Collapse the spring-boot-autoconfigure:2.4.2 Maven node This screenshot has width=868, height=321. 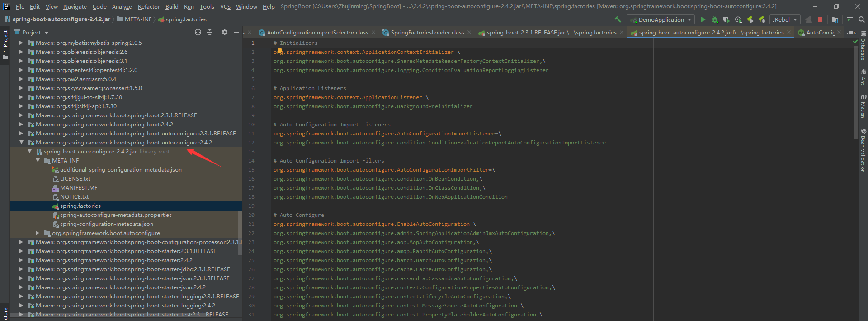[x=21, y=142]
